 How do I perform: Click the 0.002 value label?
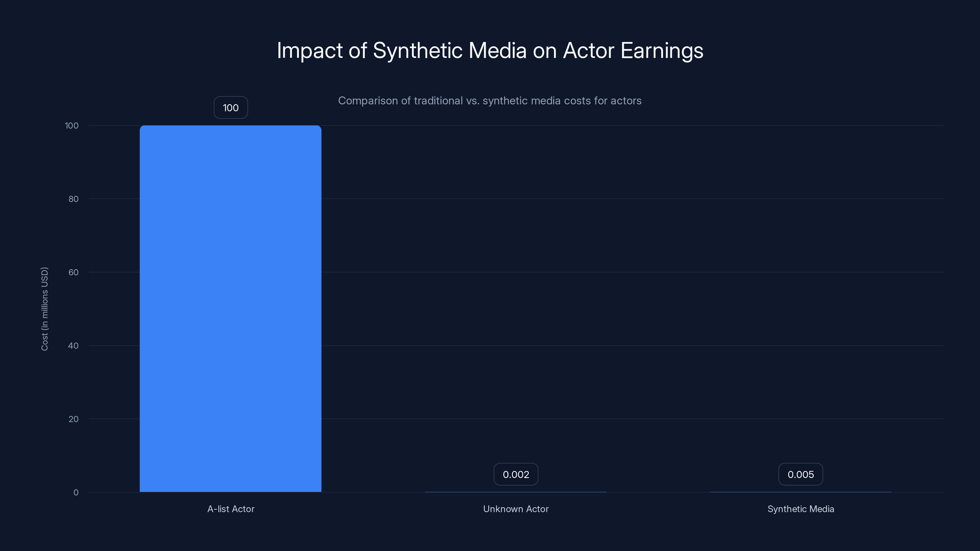pyautogui.click(x=516, y=474)
